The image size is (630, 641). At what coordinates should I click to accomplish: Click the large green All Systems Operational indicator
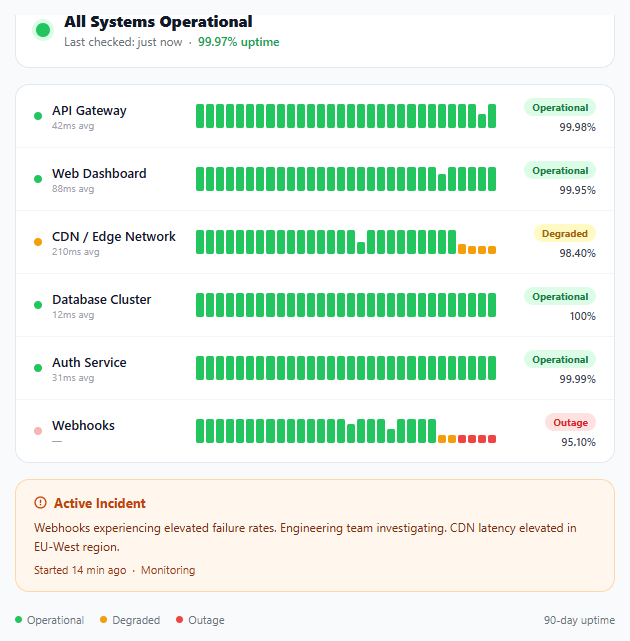pos(43,30)
